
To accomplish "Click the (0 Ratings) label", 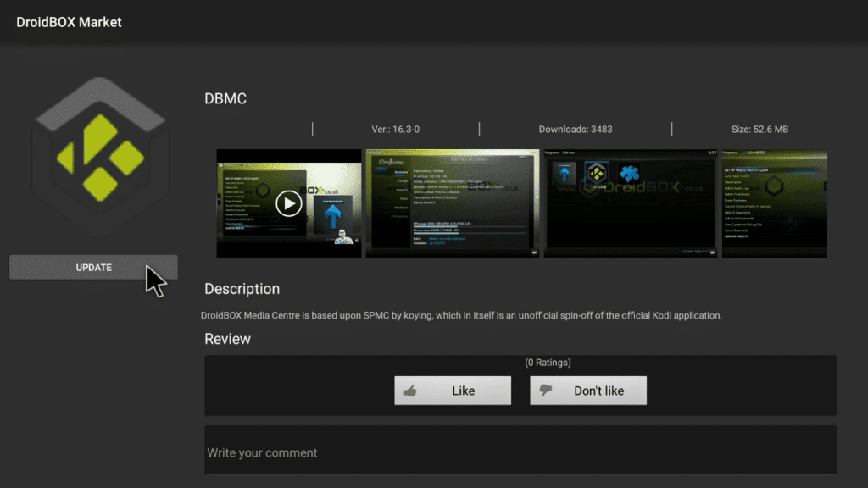I will click(548, 363).
